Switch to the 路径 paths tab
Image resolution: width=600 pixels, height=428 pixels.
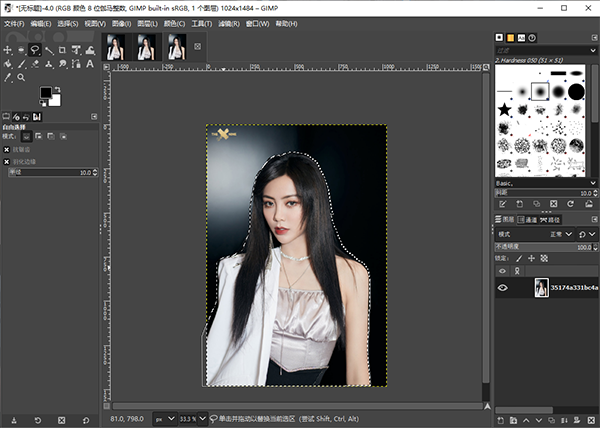(x=551, y=219)
